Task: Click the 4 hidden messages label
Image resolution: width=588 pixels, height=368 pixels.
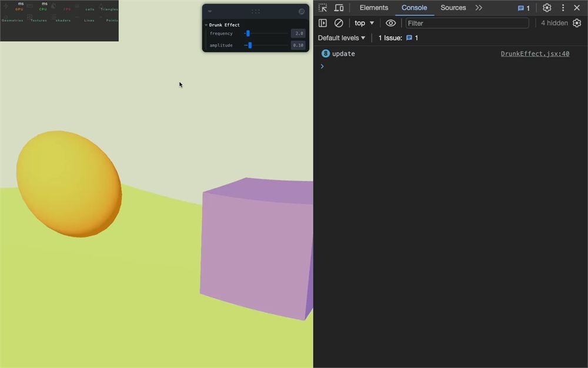Action: click(554, 23)
